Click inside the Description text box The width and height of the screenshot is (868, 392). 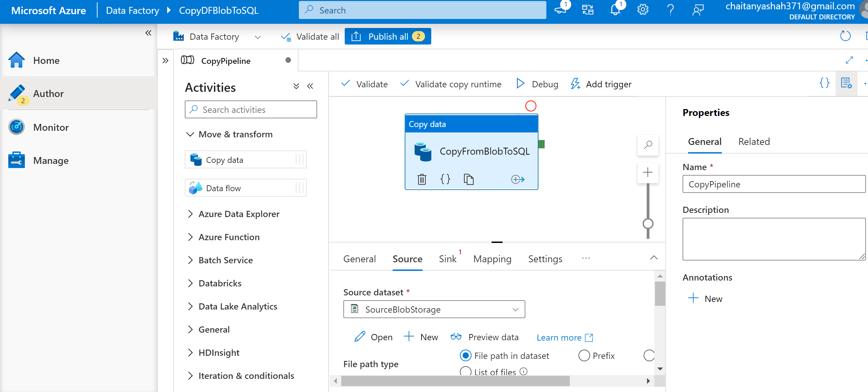pyautogui.click(x=773, y=239)
